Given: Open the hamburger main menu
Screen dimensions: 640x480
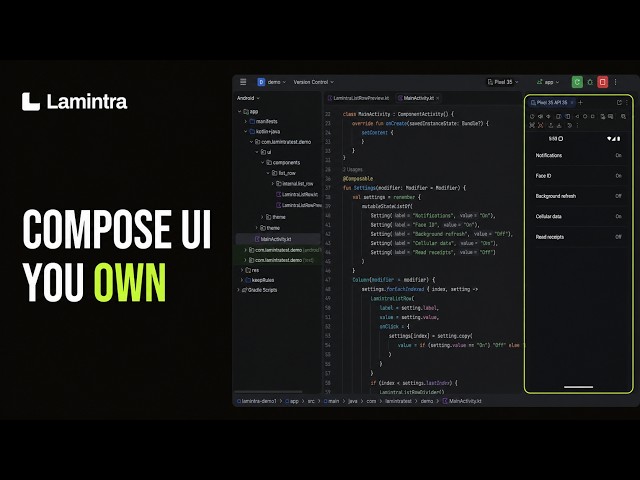Looking at the screenshot, I should pos(243,82).
